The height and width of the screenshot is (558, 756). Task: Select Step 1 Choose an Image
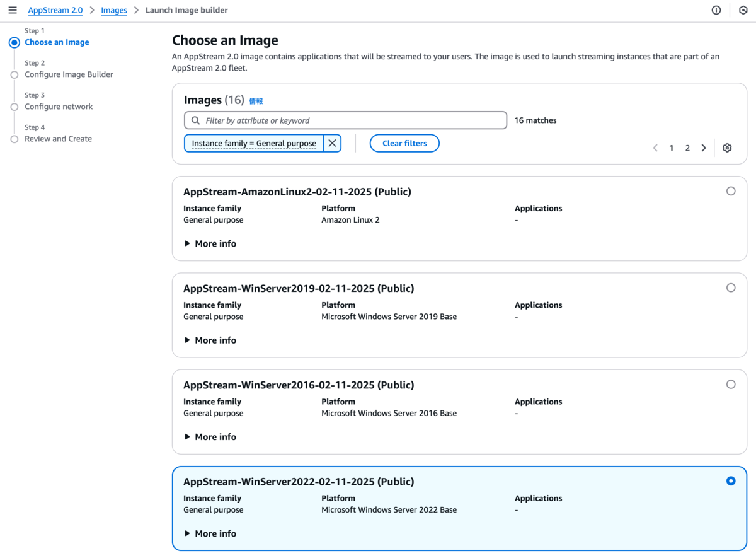tap(57, 42)
